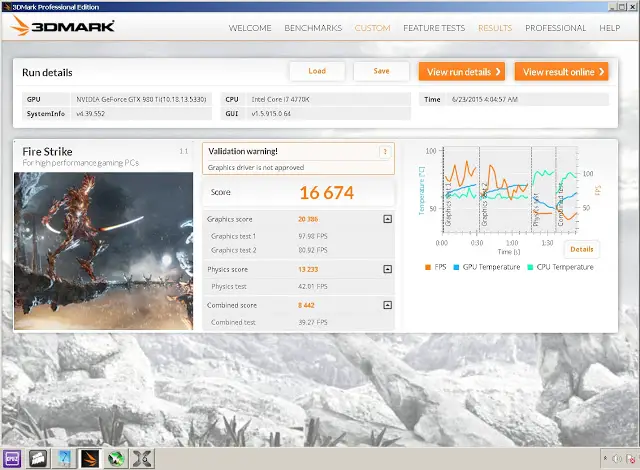640x470 pixels.
Task: Click the temperature and FPS chart
Action: click(x=510, y=191)
